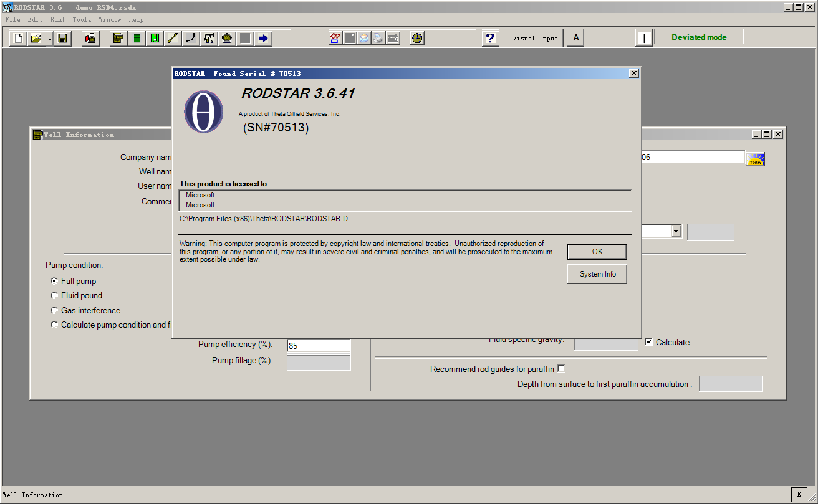The image size is (818, 504).
Task: Click the E indicator in the status bar
Action: point(799,494)
